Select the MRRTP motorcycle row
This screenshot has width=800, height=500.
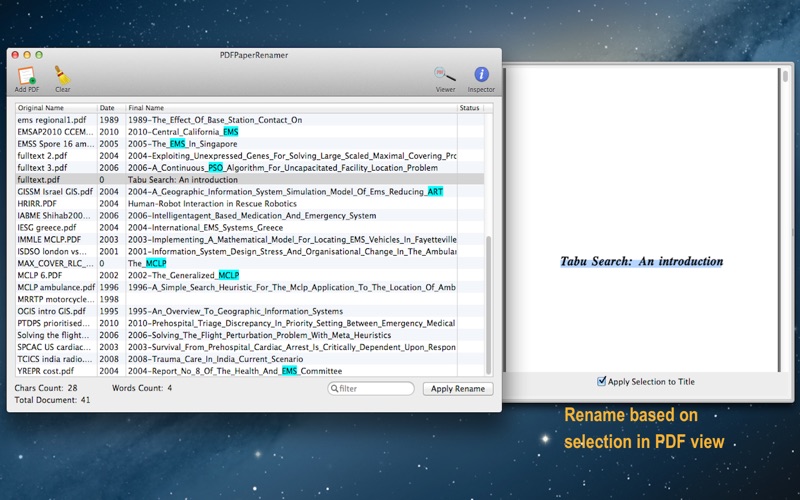coord(55,299)
